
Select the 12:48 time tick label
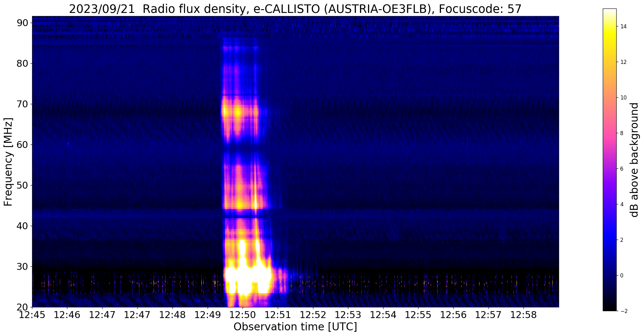tap(172, 315)
